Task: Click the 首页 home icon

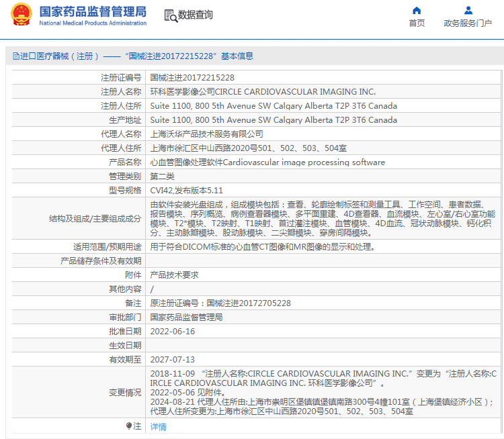Action: tap(417, 11)
